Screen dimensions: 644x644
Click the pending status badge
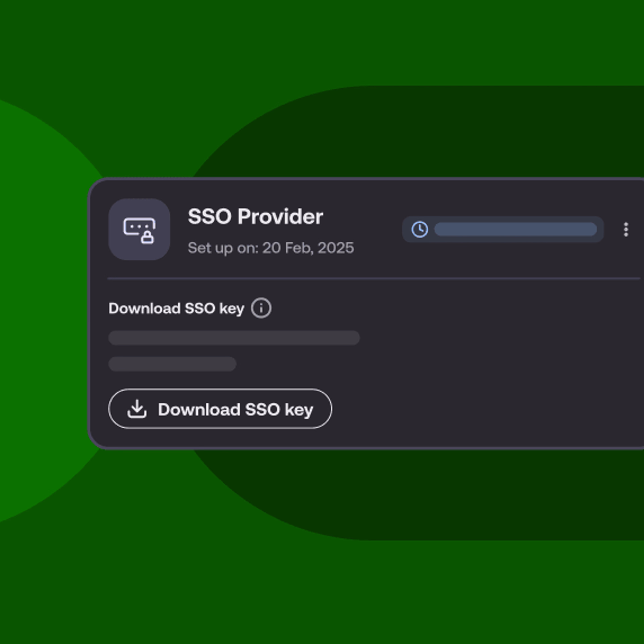coord(503,229)
